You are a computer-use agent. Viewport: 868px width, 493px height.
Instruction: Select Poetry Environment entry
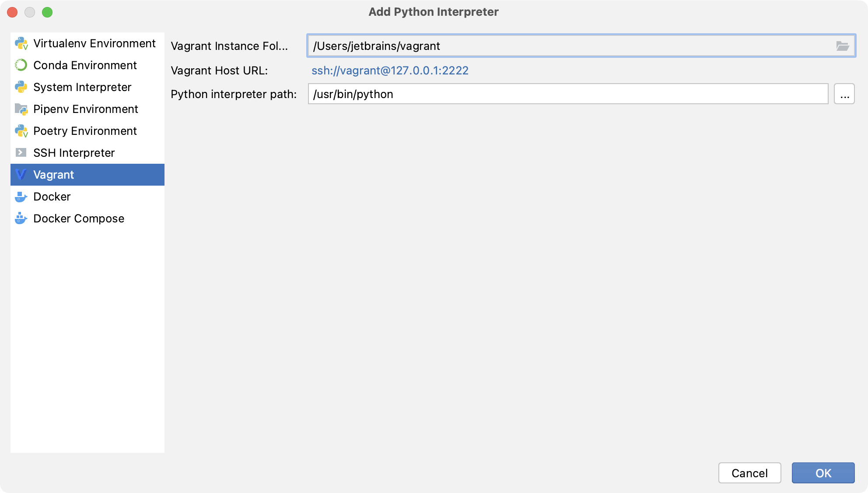coord(85,131)
